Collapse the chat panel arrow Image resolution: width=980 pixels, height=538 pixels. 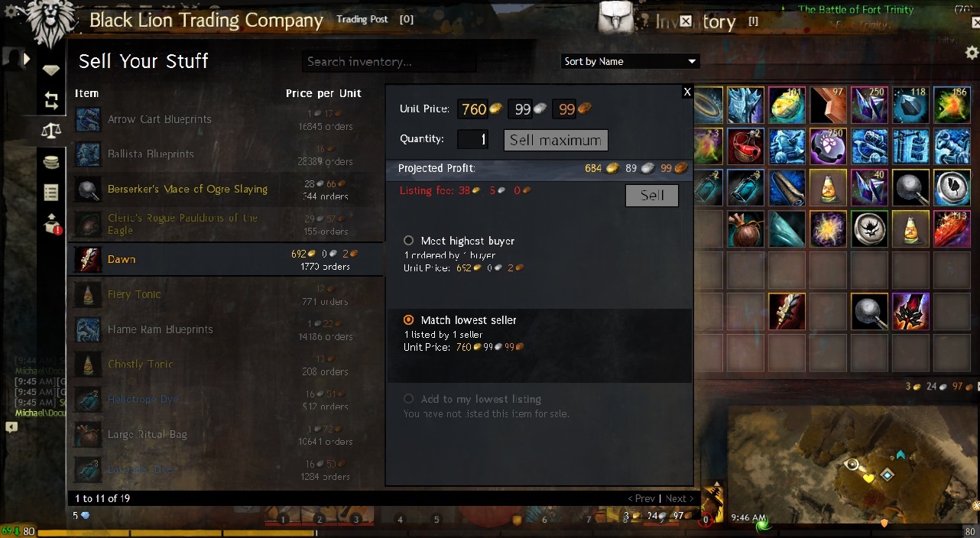[x=11, y=427]
